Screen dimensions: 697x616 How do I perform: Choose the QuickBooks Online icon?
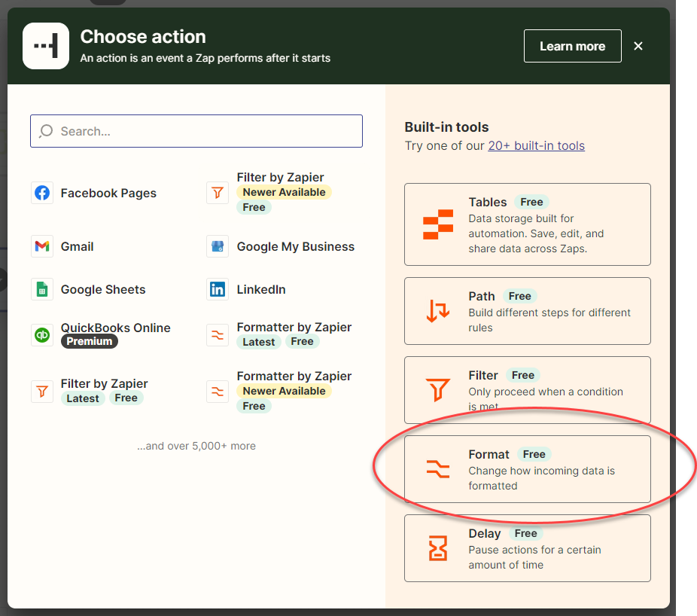(x=42, y=334)
